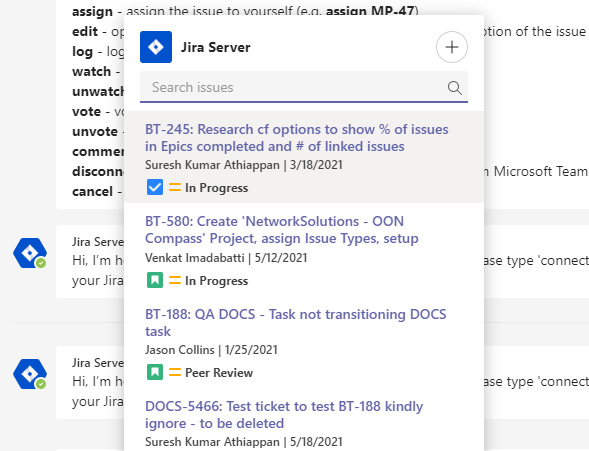589x451 pixels.
Task: Click the plus button to create issue
Action: [x=452, y=47]
